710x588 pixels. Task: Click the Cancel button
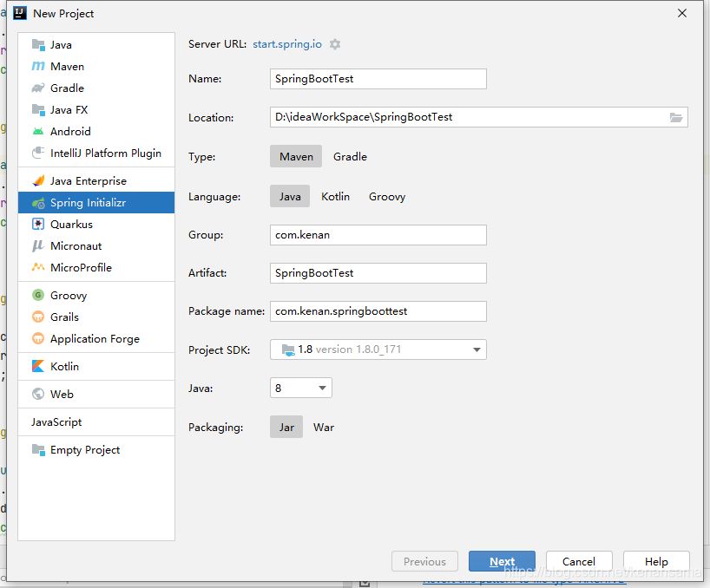(579, 561)
